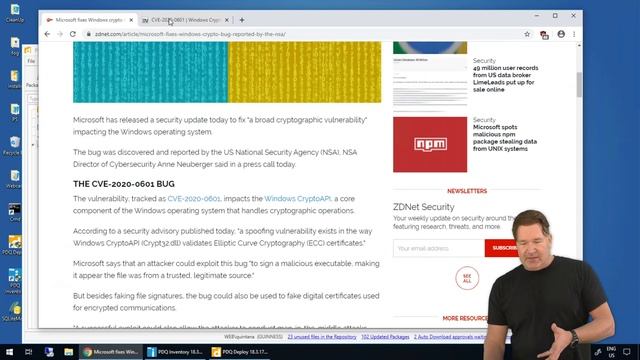The height and width of the screenshot is (360, 640).
Task: Open the Recycle Bin desktop icon
Action: (14, 146)
